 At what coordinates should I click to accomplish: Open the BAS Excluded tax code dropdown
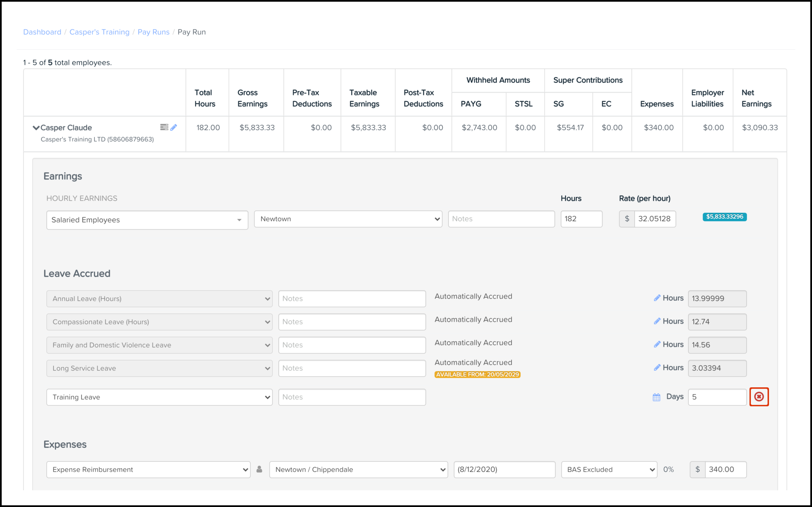(x=609, y=469)
